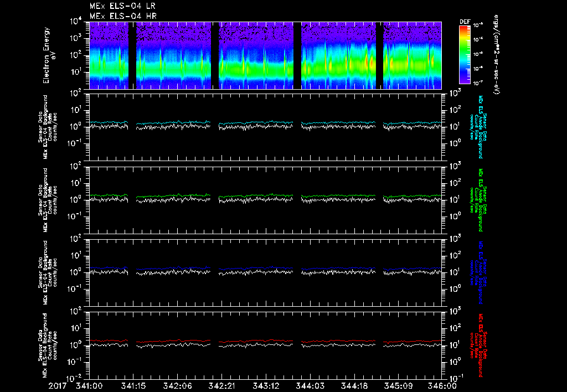Image resolution: width=567 pixels, height=392 pixels.
Task: Click the '342:06' time axis label
Action: 178,386
